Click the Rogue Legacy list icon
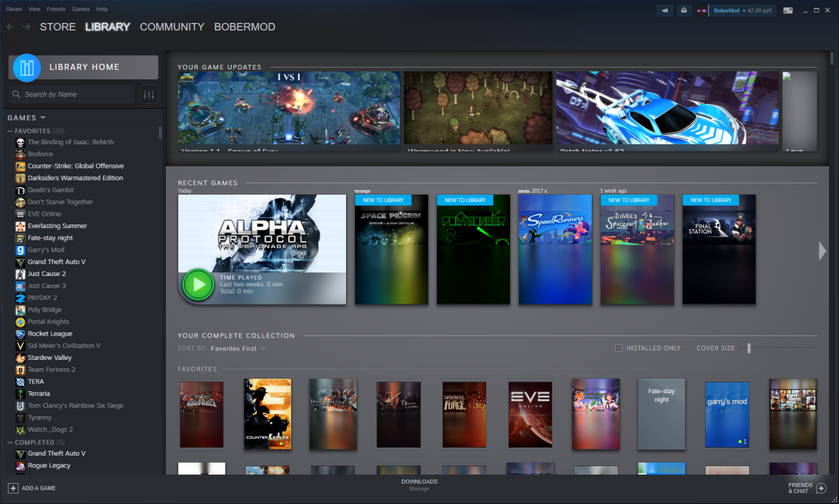839x504 pixels. point(21,465)
